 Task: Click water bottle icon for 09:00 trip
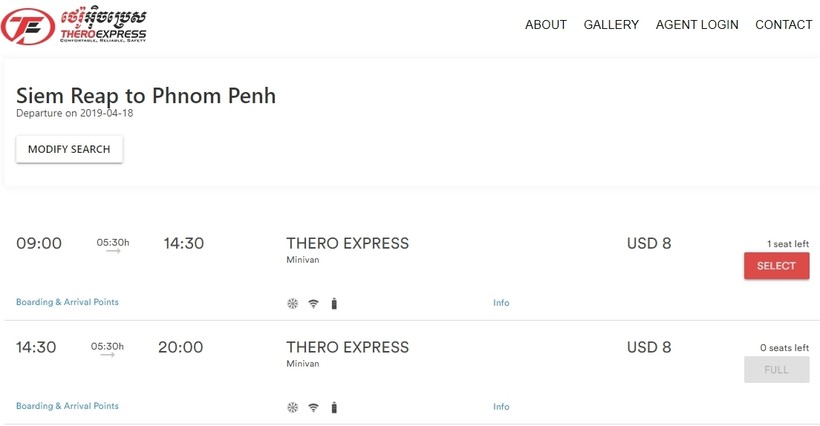334,303
